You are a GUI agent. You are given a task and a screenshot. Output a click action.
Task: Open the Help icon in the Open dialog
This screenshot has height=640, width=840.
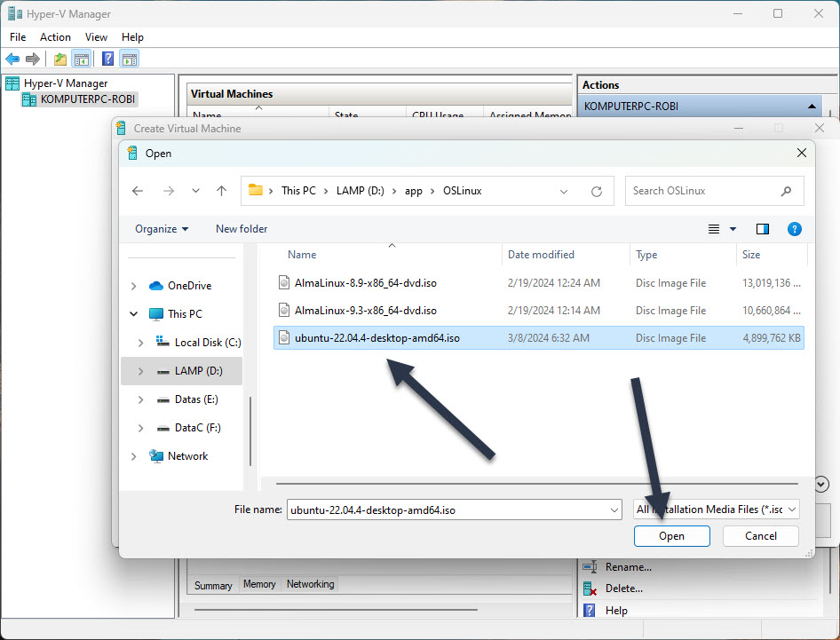[x=794, y=228]
